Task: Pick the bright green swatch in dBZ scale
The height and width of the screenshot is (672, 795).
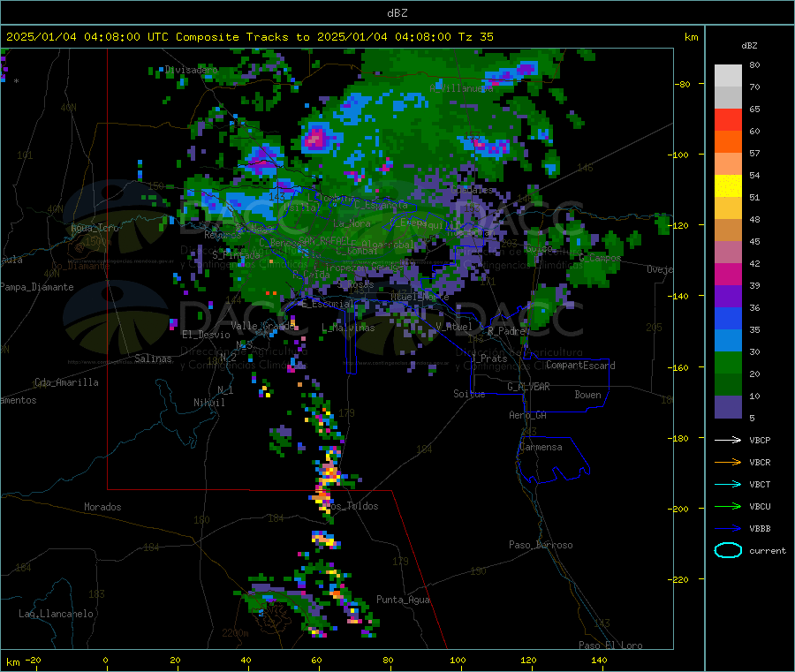Action: point(728,362)
